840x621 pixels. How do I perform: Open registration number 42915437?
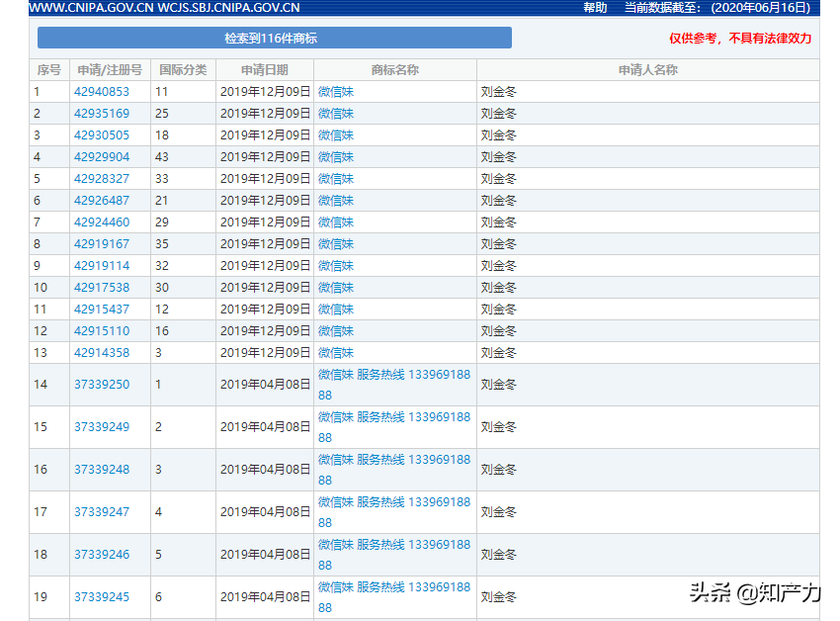click(x=102, y=310)
